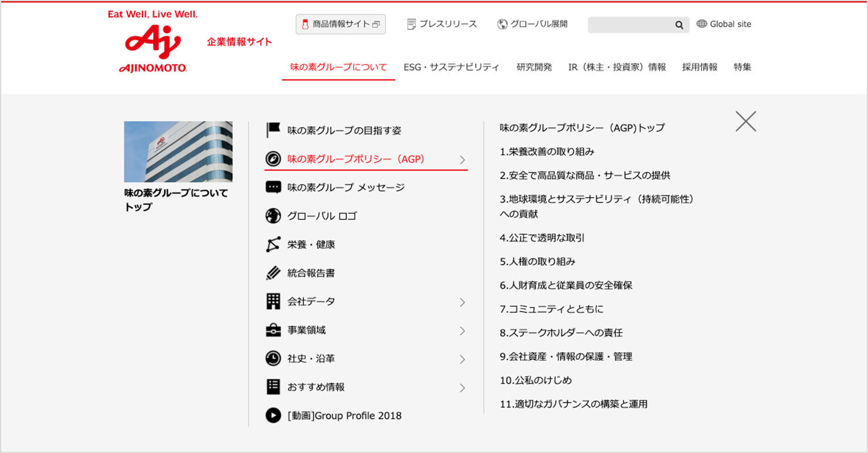Open 2.安全で高品質な商品・サービスの提供 link
Viewport: 868px width, 453px height.
[x=585, y=175]
